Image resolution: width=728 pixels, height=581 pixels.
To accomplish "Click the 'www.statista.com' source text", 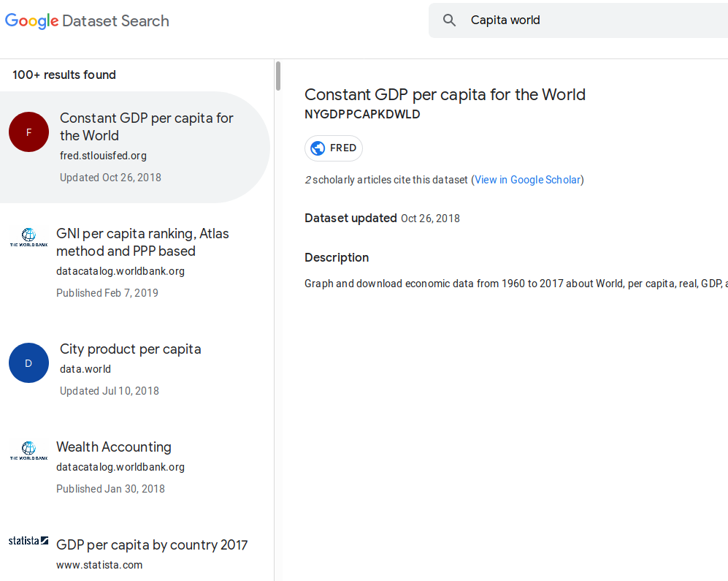I will point(99,565).
